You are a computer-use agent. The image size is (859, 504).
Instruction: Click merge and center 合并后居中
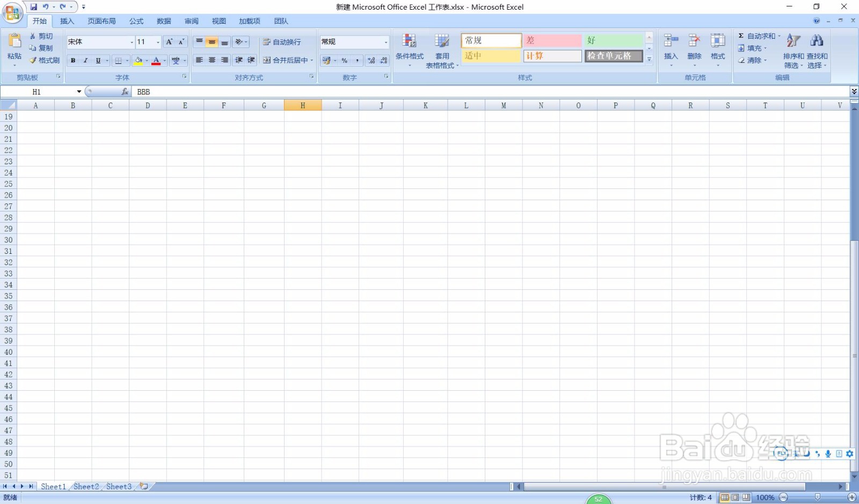click(286, 60)
